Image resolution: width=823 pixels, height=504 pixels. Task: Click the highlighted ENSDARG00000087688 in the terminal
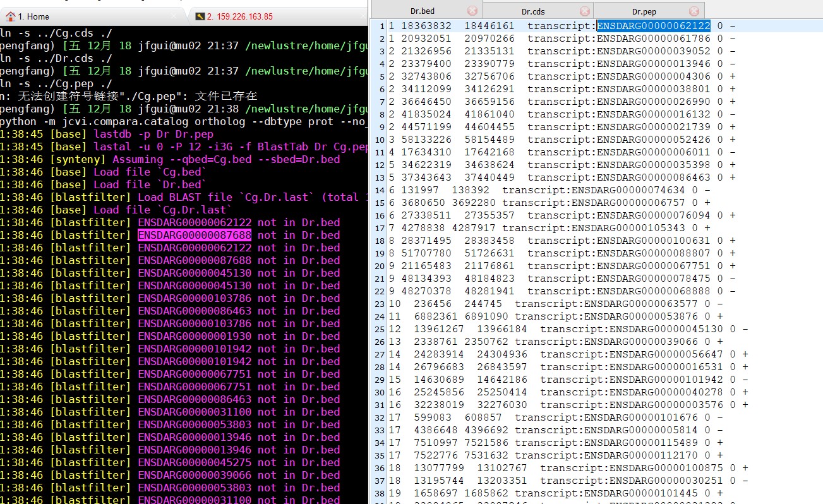tap(195, 235)
